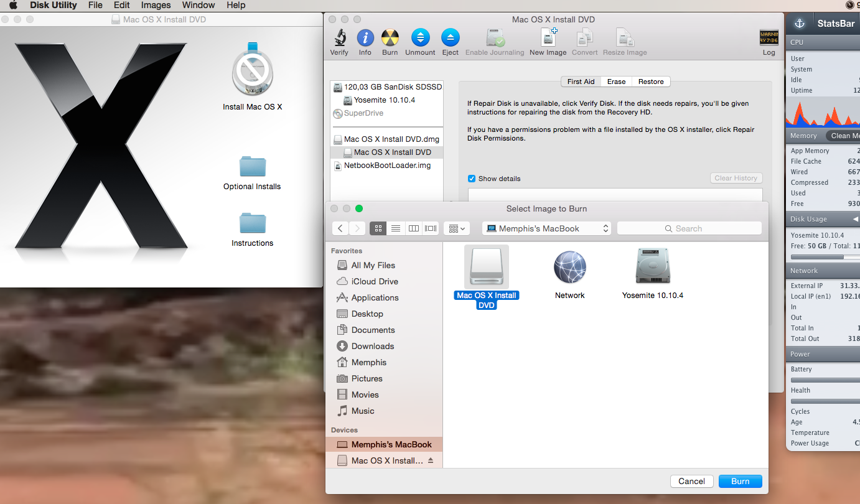Switch to Cover Flow view in the dialog
The width and height of the screenshot is (860, 504).
tap(431, 228)
